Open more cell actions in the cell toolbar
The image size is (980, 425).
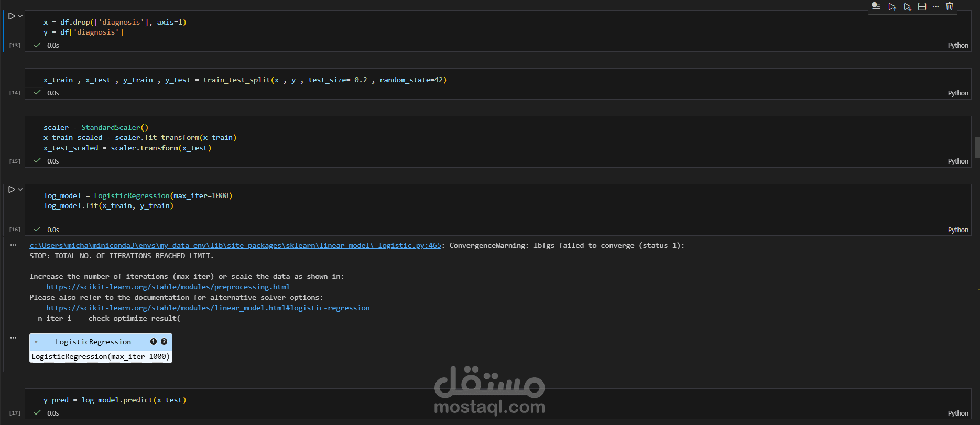pyautogui.click(x=935, y=7)
